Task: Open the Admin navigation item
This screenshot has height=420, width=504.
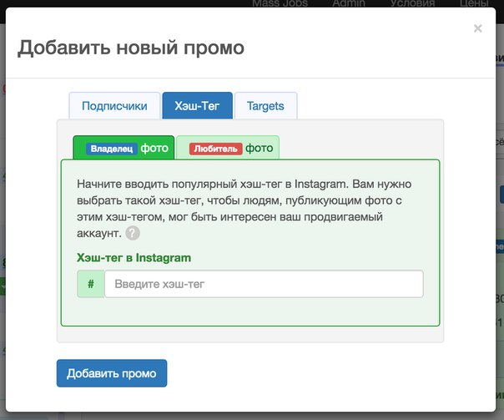Action: click(x=349, y=3)
